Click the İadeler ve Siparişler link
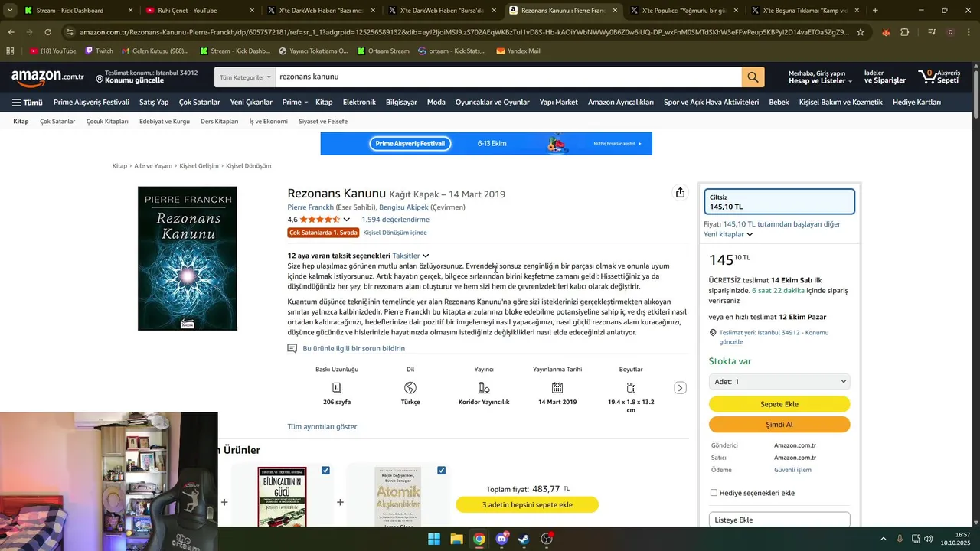 (884, 77)
